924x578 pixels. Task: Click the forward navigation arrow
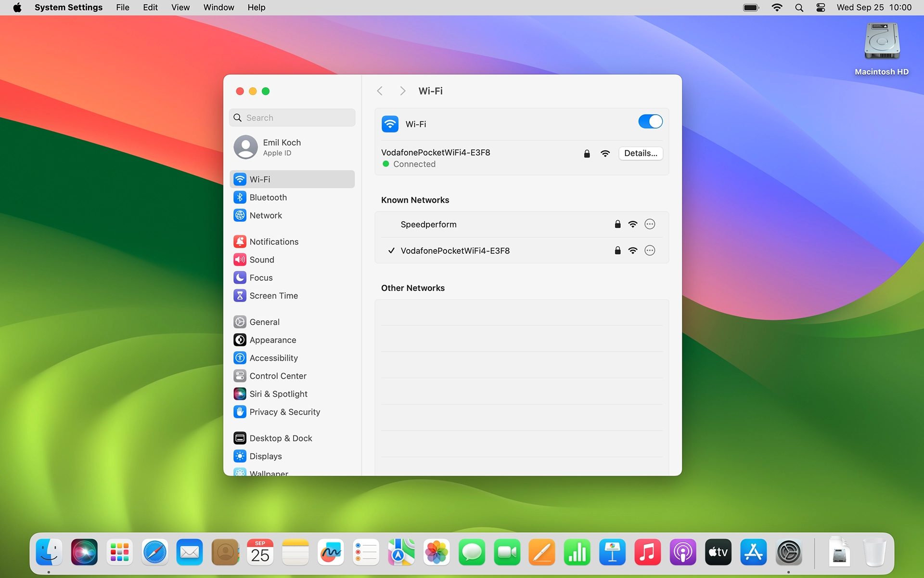pyautogui.click(x=402, y=91)
